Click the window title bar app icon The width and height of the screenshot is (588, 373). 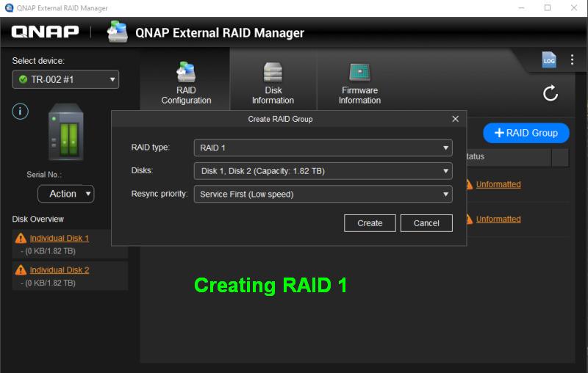9,8
